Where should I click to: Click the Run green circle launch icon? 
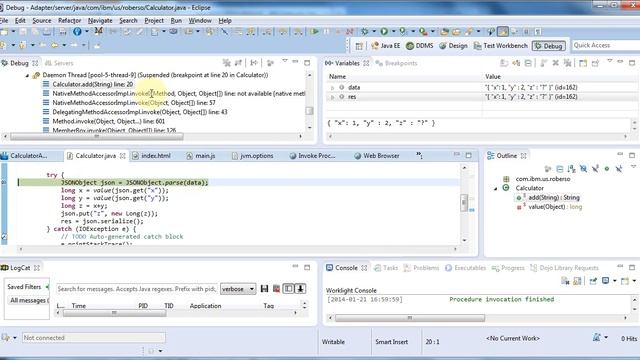[384, 31]
